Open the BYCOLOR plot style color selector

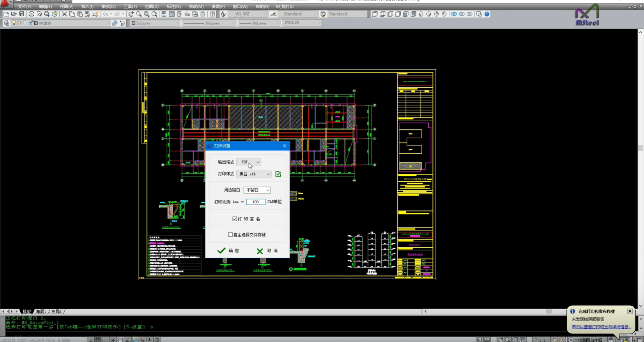(302, 23)
